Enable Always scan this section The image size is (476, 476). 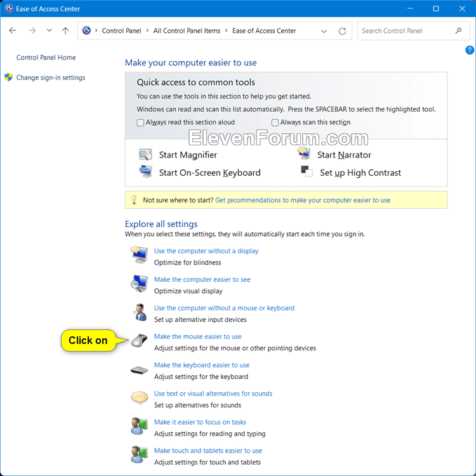pyautogui.click(x=275, y=122)
